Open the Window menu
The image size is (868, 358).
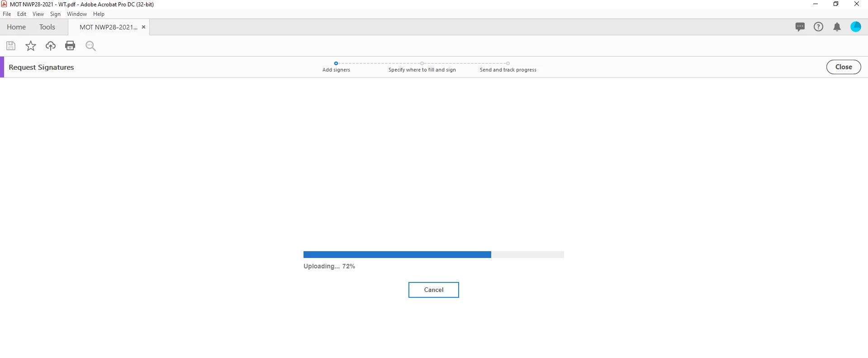click(77, 14)
